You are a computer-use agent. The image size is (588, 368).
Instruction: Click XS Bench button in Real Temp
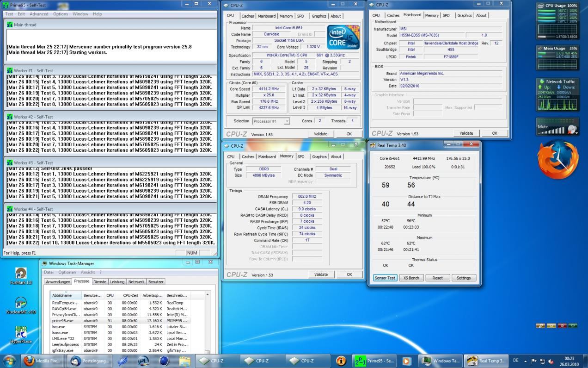[411, 278]
